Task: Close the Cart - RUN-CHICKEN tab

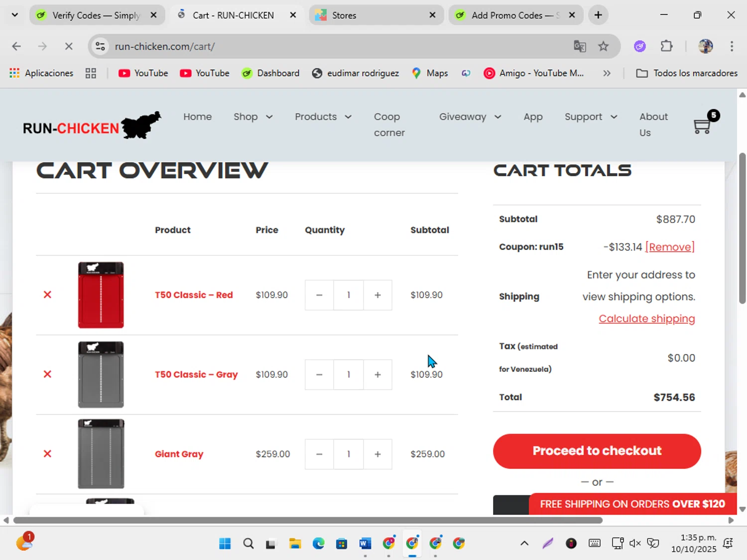Action: point(293,15)
